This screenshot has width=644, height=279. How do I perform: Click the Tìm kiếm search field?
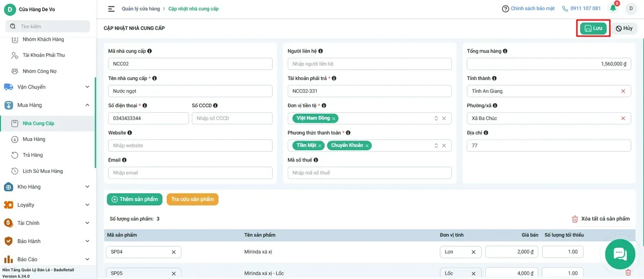(x=48, y=26)
